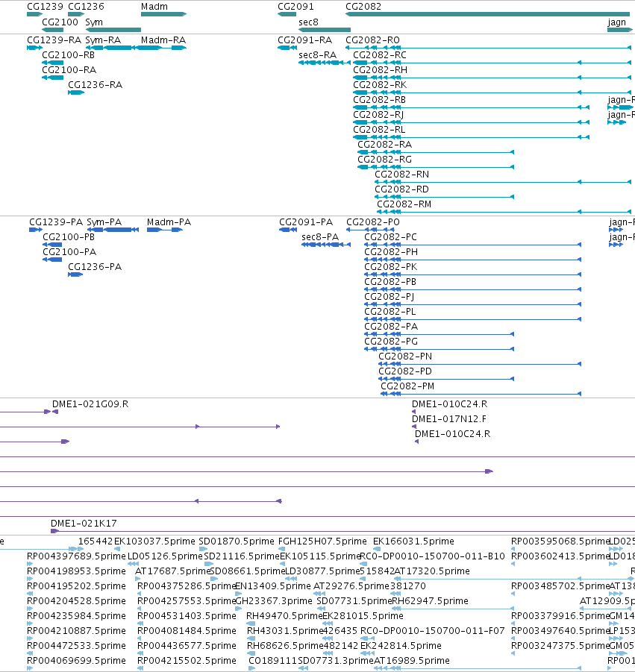635x672 pixels.
Task: Select the CG2082-PC protein label
Action: 390,236
